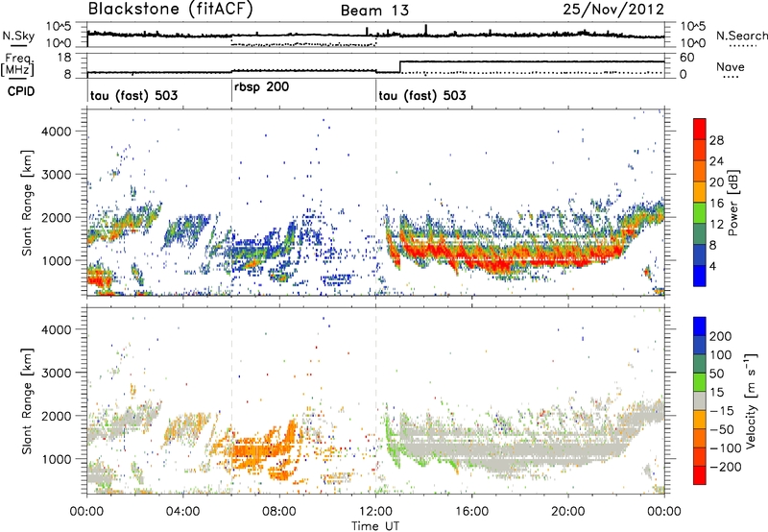Click the 60 tick on the Nave axis
Screen dimensions: 768x532
(687, 58)
